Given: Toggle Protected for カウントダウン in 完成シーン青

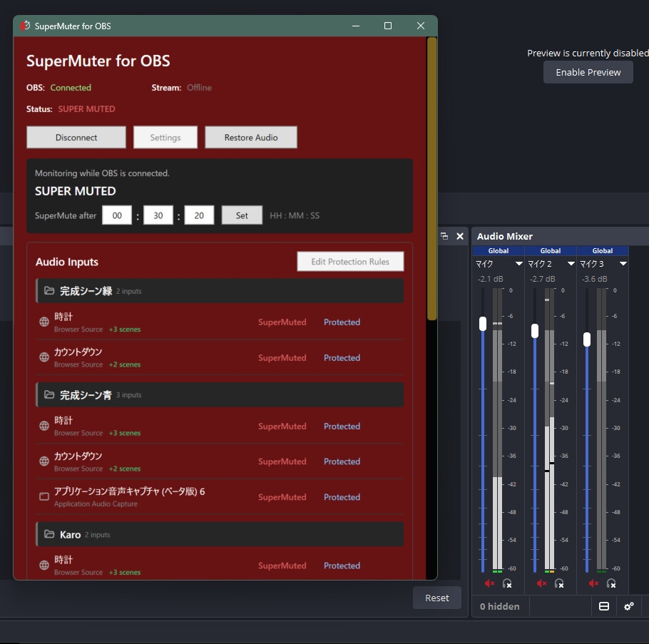Looking at the screenshot, I should tap(342, 461).
